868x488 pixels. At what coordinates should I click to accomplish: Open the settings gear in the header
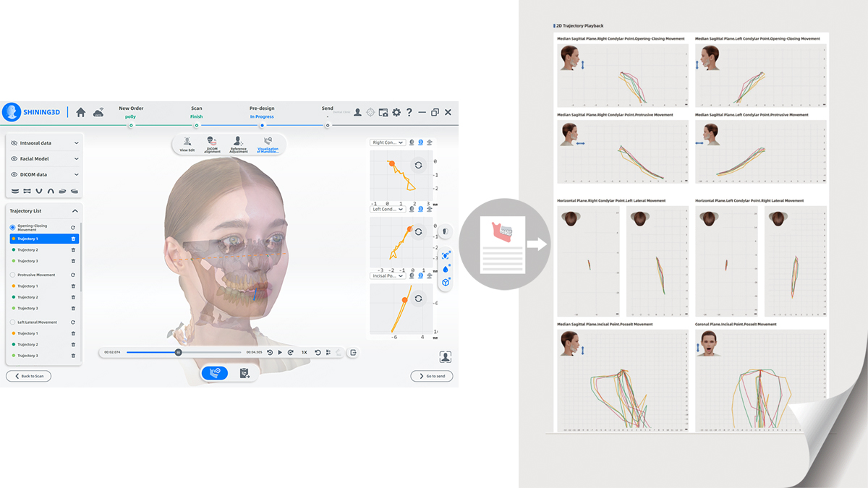pyautogui.click(x=396, y=112)
